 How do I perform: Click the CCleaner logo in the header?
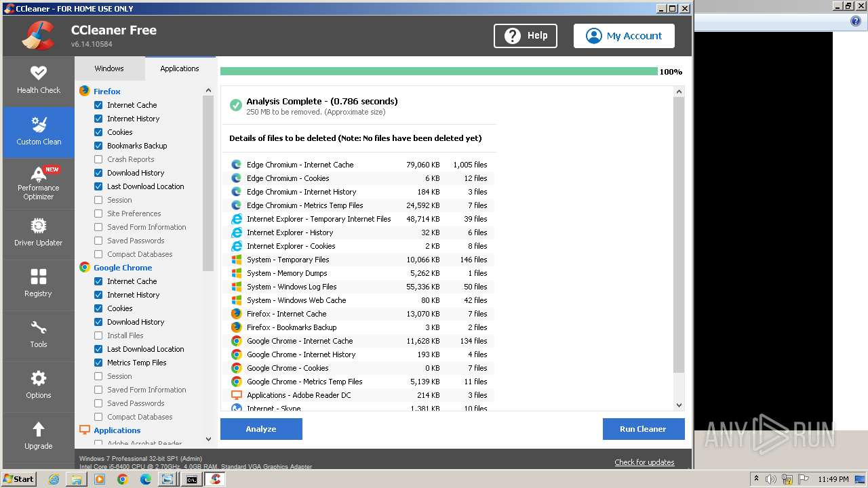point(38,36)
